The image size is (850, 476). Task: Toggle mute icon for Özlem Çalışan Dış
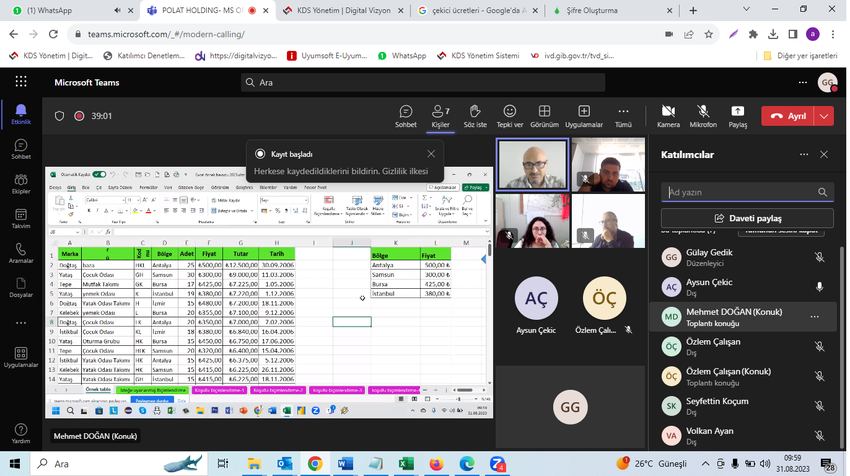pos(820,346)
